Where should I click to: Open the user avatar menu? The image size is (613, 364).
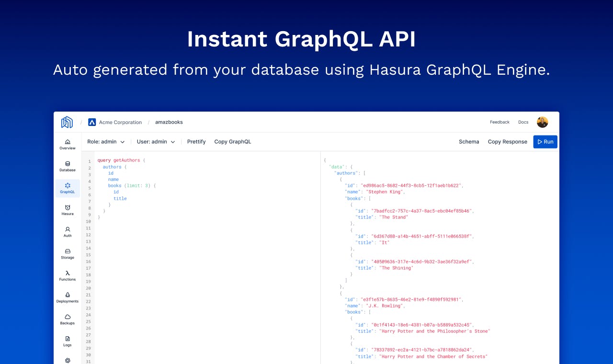[542, 122]
